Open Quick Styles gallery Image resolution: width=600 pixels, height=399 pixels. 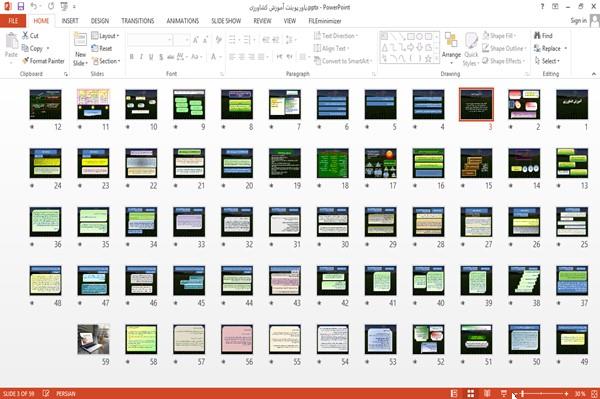pos(471,49)
